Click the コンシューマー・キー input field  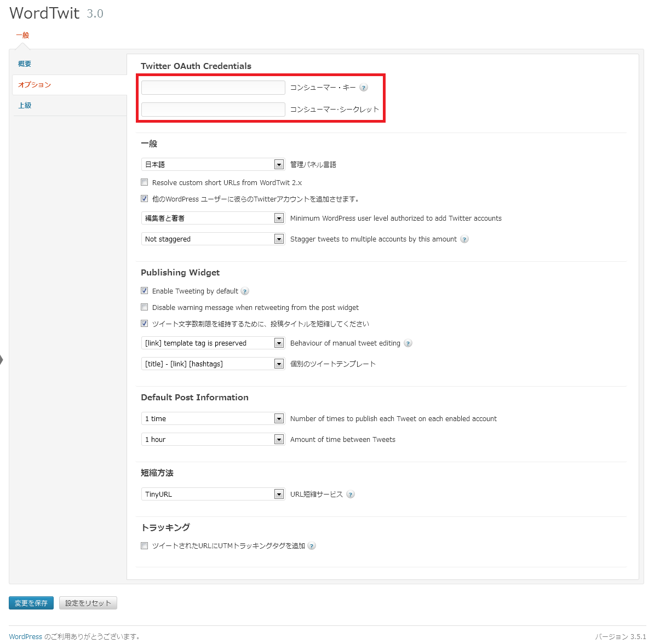click(213, 88)
